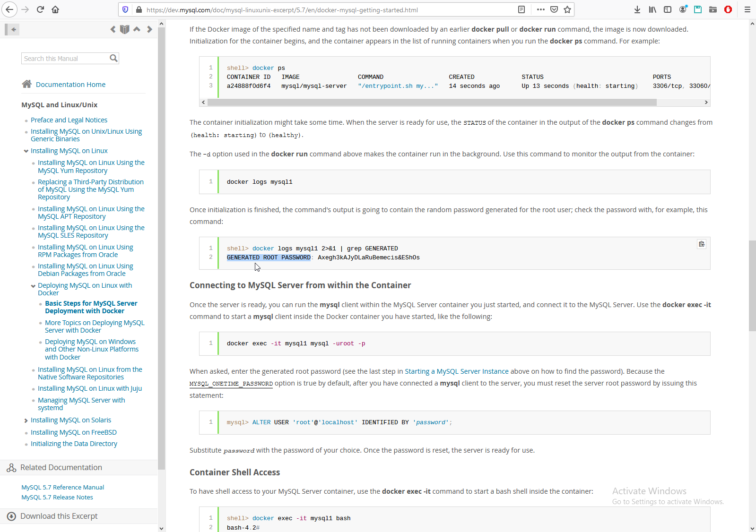Click the teal save extension icon
756x532 pixels.
(698, 9)
